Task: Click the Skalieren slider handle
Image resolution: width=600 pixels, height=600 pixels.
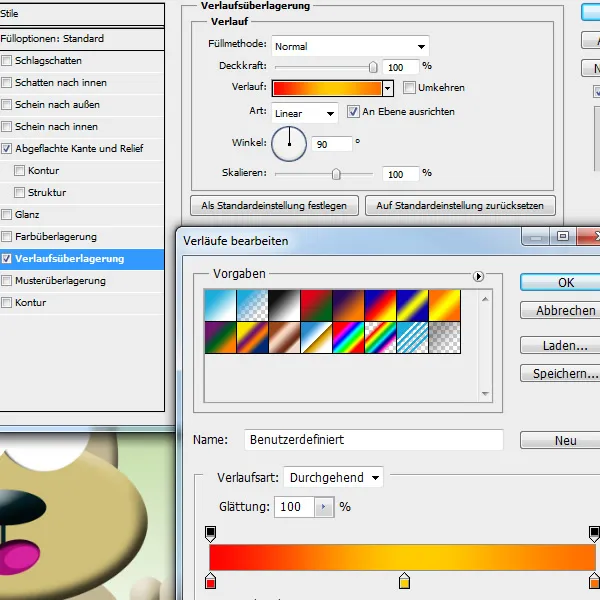Action: (336, 174)
